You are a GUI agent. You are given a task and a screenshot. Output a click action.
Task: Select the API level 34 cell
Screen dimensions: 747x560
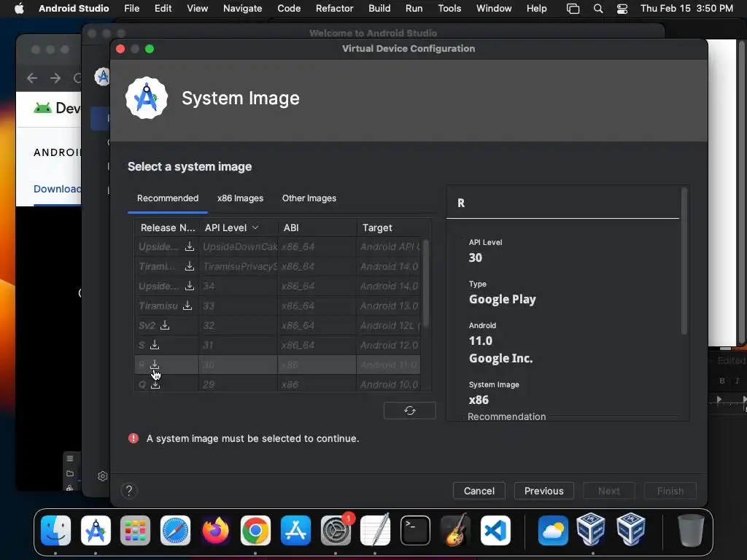click(239, 286)
